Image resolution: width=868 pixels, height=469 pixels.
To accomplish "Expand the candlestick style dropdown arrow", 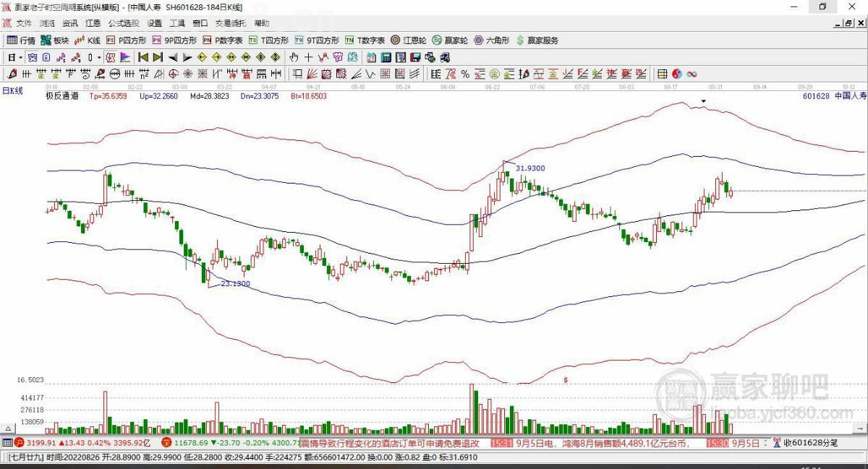I will pos(99,57).
